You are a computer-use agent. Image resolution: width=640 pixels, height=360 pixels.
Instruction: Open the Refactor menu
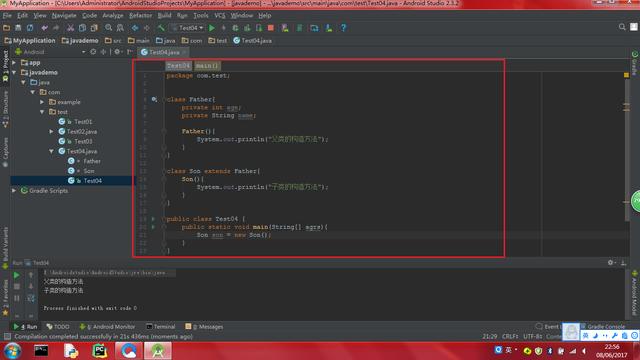click(x=140, y=16)
